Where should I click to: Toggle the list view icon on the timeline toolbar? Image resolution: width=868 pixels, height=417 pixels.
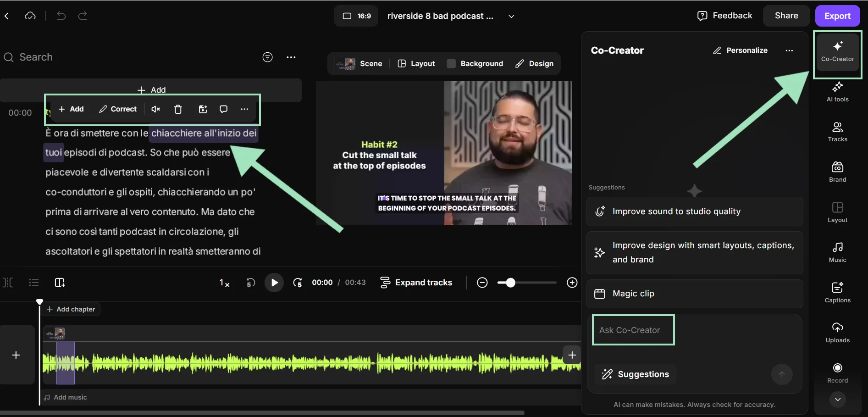click(33, 283)
